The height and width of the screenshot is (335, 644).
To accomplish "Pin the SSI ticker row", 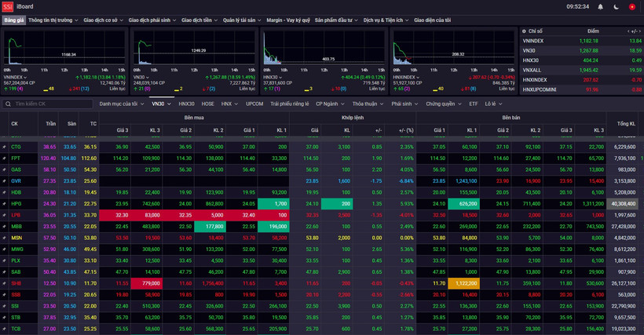I will point(4,306).
